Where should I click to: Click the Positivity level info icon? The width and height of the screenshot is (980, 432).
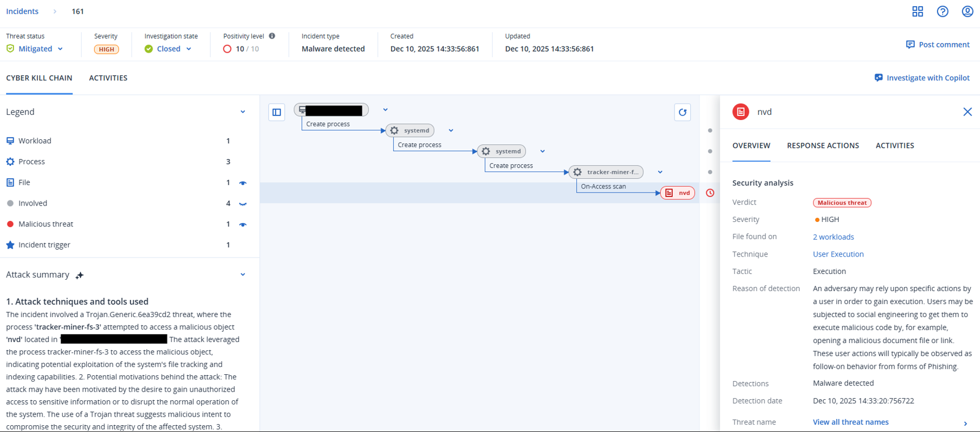272,36
